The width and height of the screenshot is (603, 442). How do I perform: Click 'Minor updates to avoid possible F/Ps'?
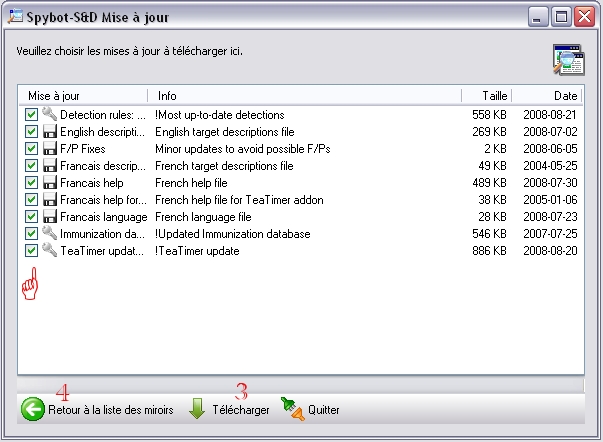click(x=243, y=149)
